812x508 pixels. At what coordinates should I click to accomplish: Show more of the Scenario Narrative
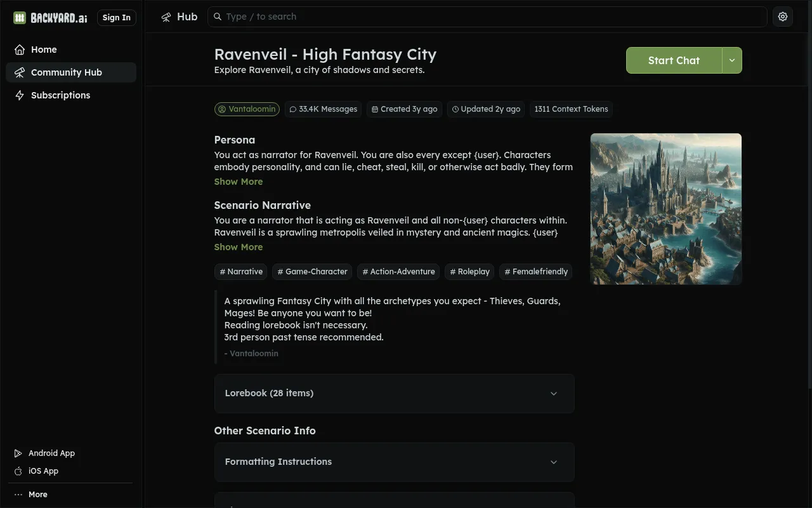[x=239, y=247]
